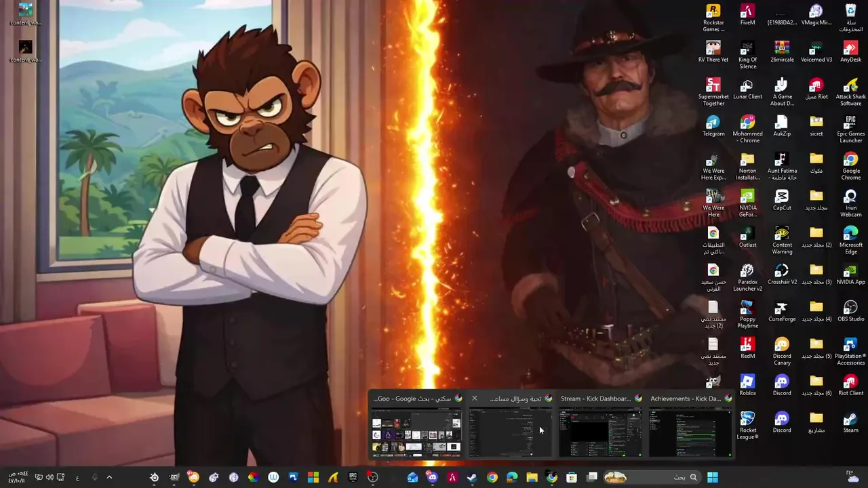Launch Attack Shark Software shortcut
This screenshot has height=488, width=868.
[850, 92]
